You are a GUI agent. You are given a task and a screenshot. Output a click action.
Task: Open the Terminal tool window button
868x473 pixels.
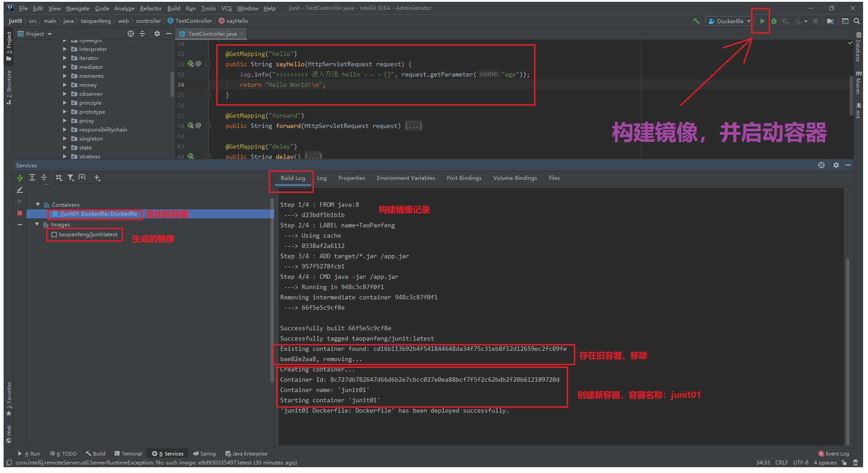pyautogui.click(x=128, y=454)
